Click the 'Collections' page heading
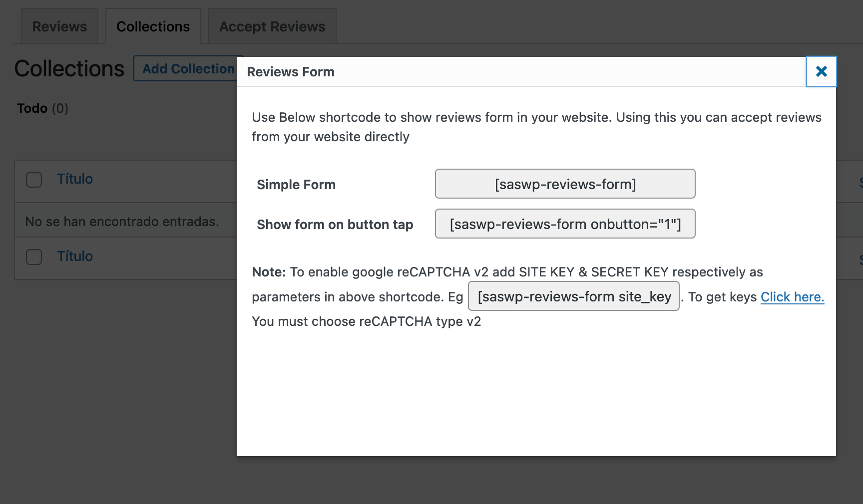This screenshot has height=504, width=863. click(x=69, y=69)
